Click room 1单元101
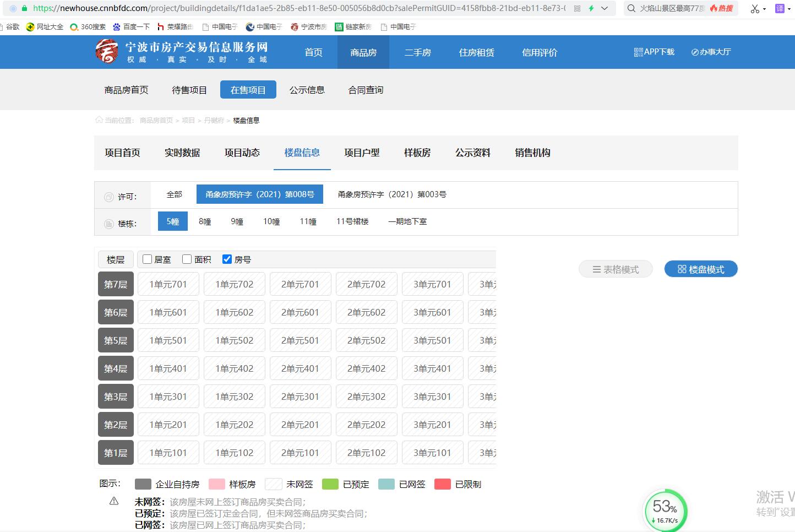 pos(168,453)
